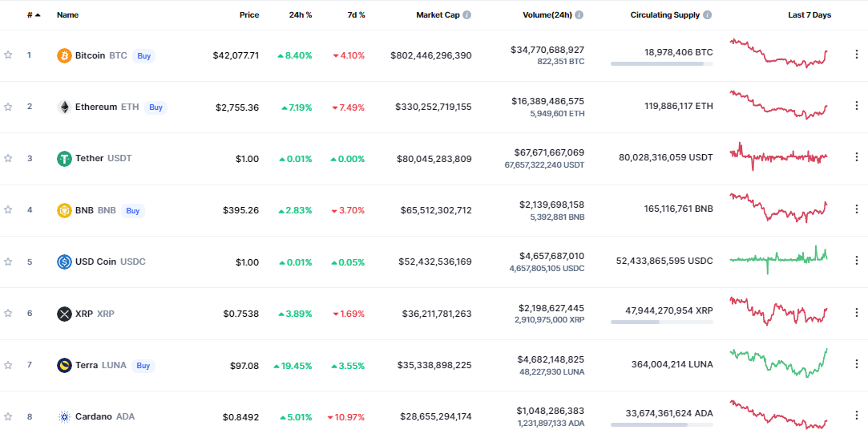Click Cardano's circulating supply progress bar

(x=661, y=425)
